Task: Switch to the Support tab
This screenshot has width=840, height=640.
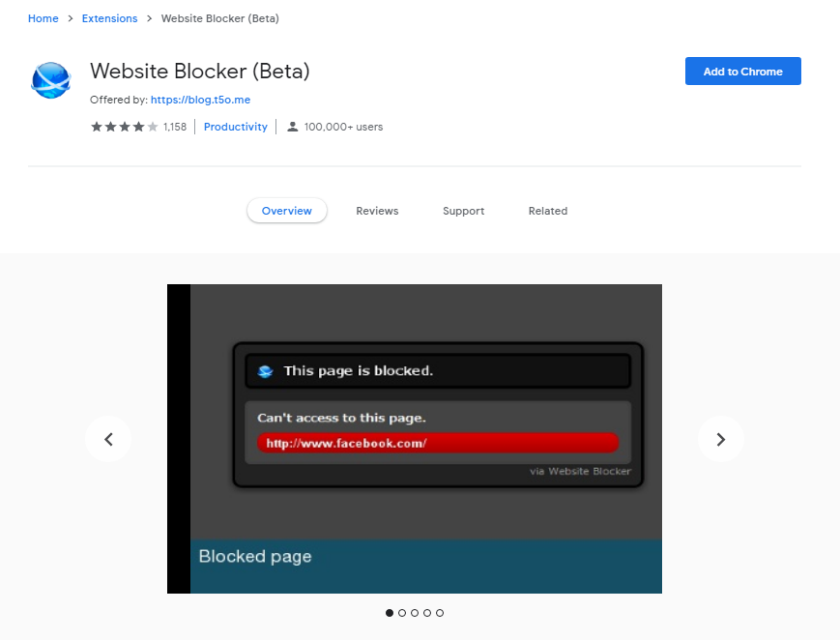Action: pyautogui.click(x=463, y=211)
